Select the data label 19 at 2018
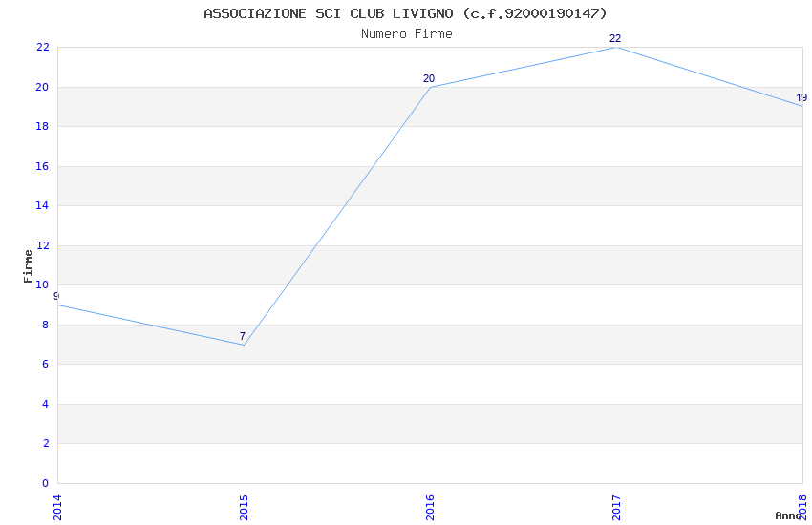The width and height of the screenshot is (812, 525). click(801, 97)
